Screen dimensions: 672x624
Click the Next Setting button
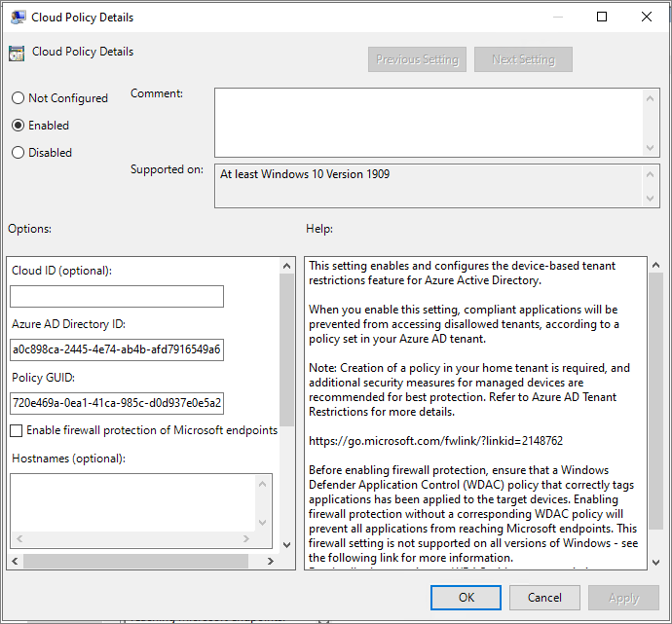pyautogui.click(x=523, y=59)
